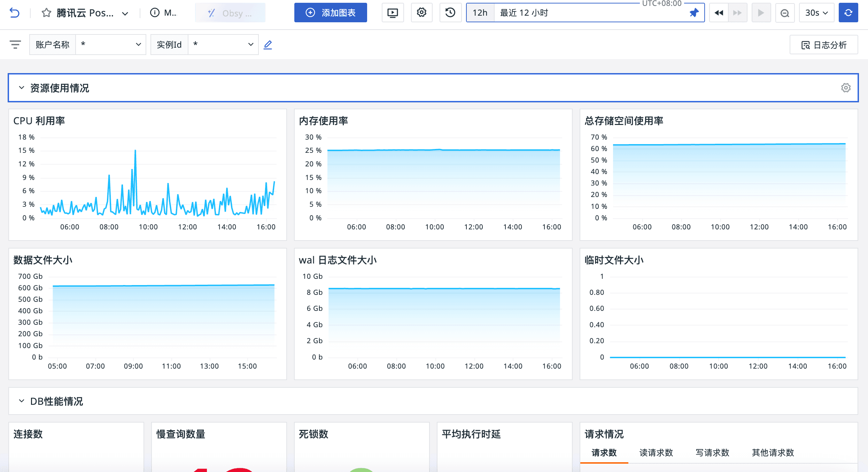868x472 pixels.
Task: Open the 日志分析 button
Action: point(824,45)
